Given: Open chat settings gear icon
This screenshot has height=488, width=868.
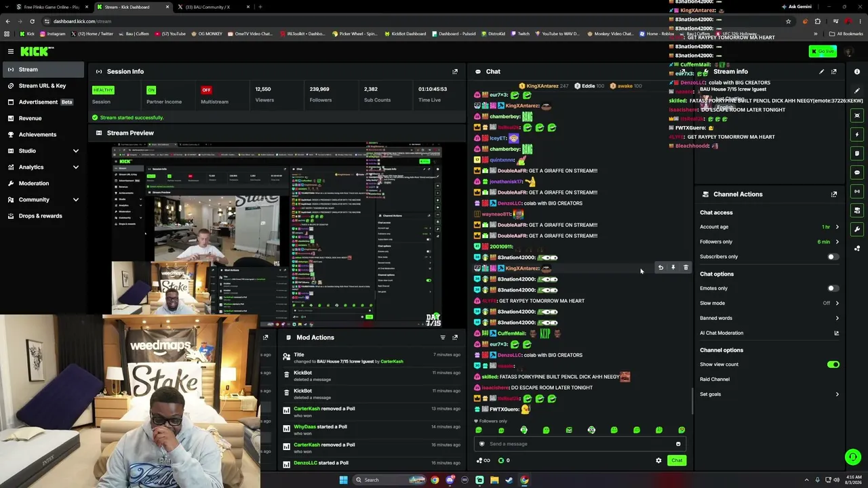Looking at the screenshot, I should (x=658, y=460).
